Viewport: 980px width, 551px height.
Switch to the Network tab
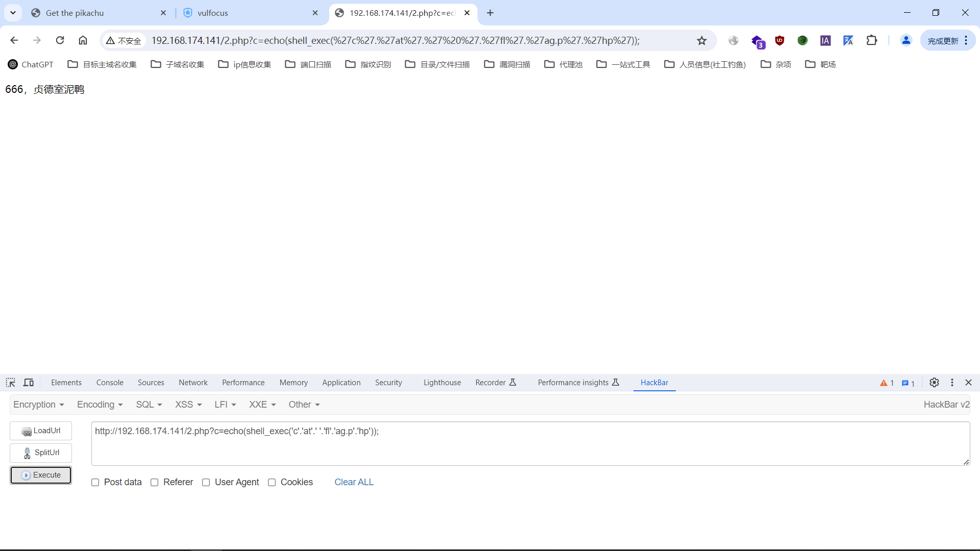193,383
